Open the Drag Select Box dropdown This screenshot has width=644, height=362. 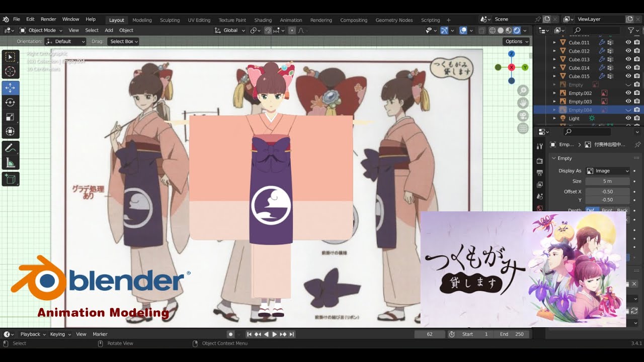click(x=123, y=42)
